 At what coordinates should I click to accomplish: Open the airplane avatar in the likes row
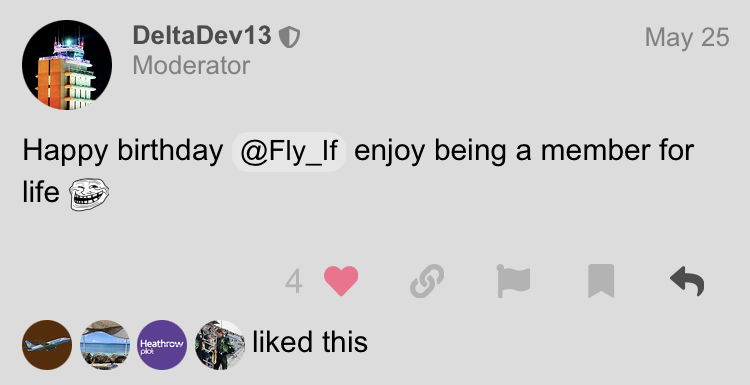(47, 345)
